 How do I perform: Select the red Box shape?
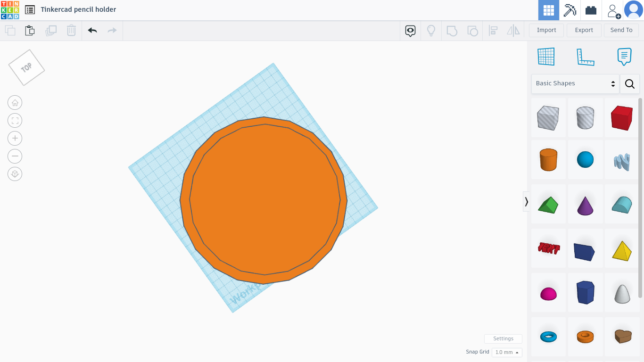tap(621, 118)
